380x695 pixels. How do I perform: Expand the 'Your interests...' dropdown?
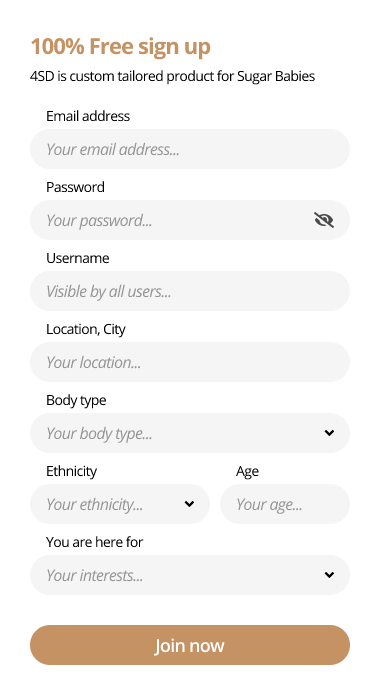click(190, 574)
